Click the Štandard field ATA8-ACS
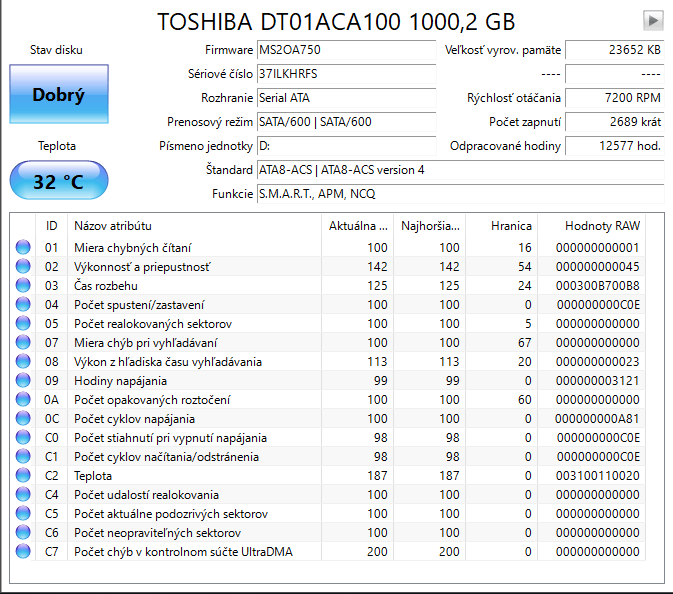Image resolution: width=673 pixels, height=594 pixels. click(x=461, y=170)
